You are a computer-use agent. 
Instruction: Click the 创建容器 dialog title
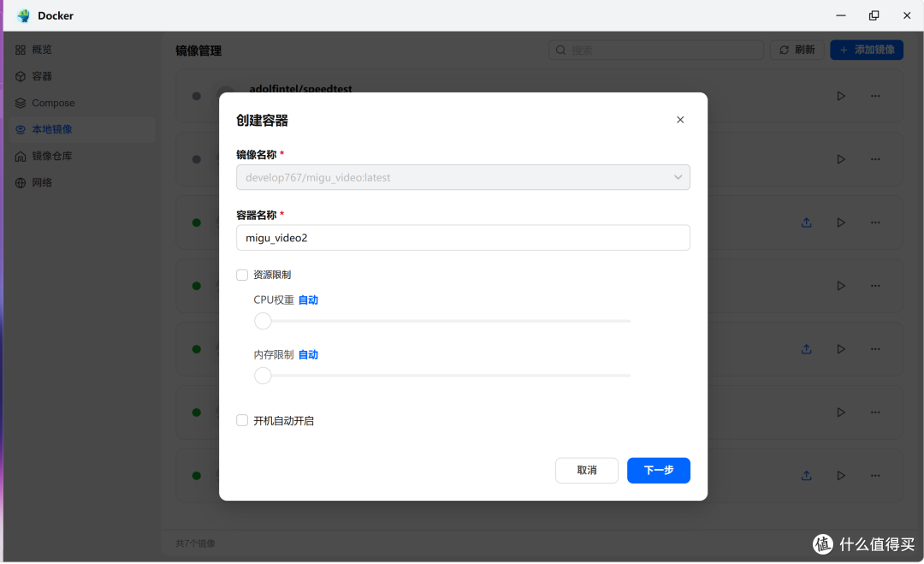coord(263,121)
